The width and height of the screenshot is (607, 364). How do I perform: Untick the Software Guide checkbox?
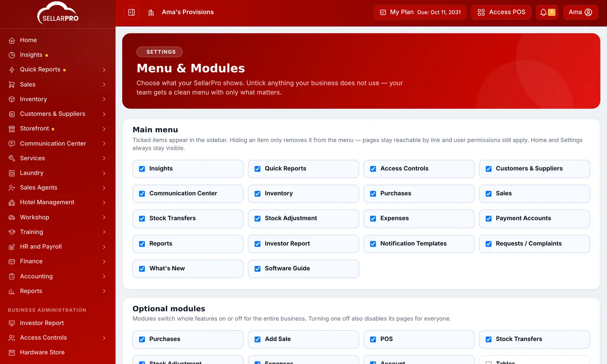click(x=258, y=269)
